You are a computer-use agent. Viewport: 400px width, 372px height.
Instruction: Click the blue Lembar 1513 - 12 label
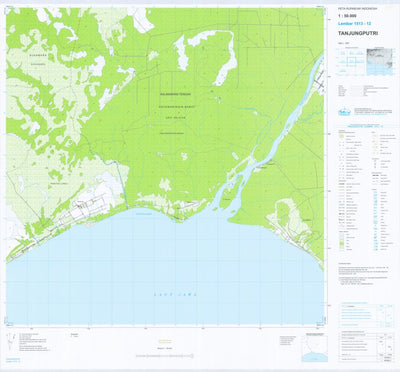354,24
